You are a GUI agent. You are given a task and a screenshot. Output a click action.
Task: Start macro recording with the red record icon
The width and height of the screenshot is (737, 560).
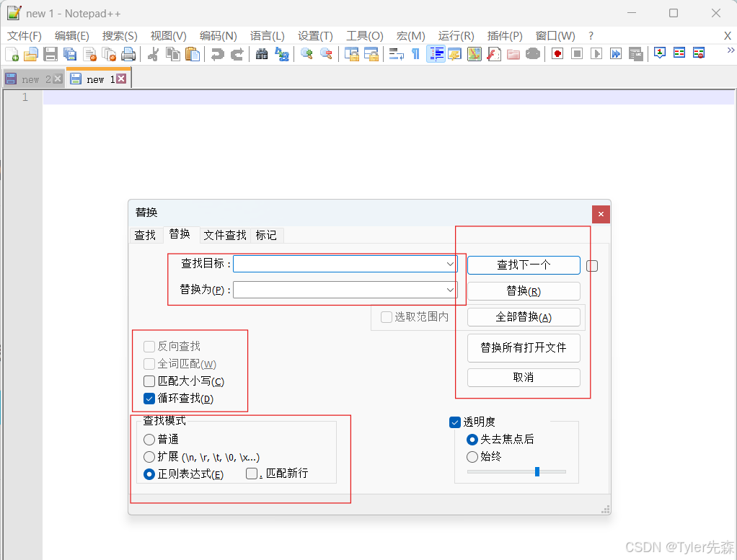[557, 53]
